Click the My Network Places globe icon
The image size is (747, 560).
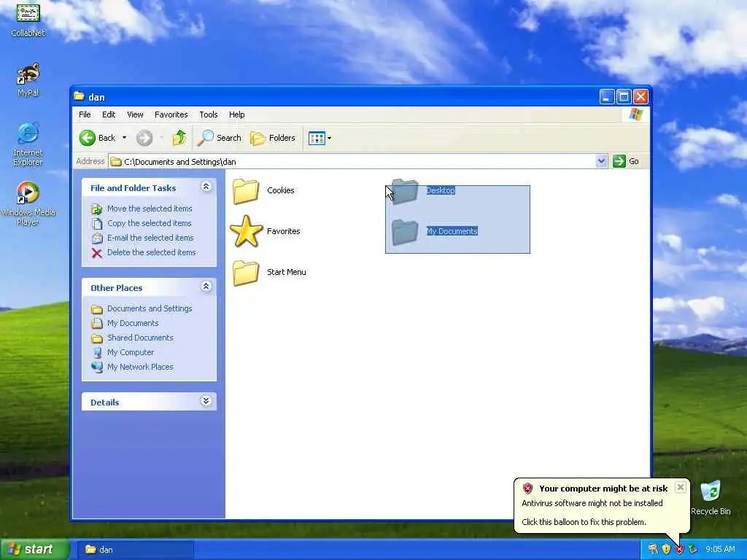pos(97,367)
